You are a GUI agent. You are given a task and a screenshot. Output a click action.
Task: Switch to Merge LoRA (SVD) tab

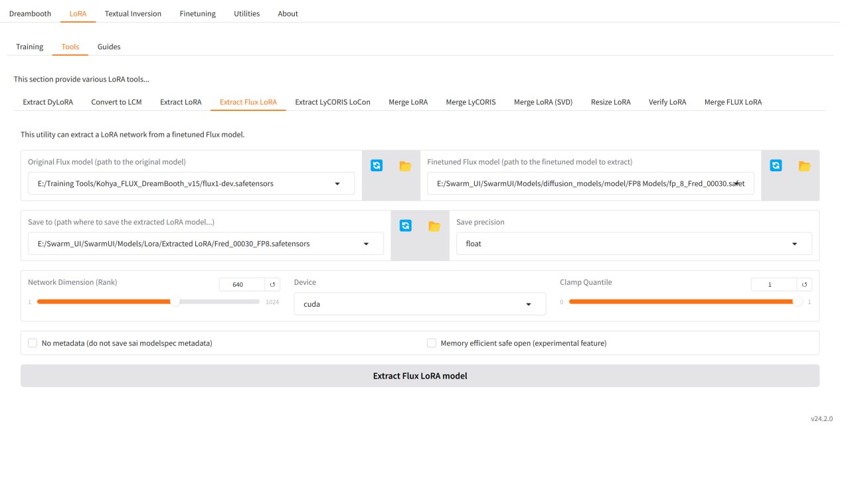click(543, 102)
